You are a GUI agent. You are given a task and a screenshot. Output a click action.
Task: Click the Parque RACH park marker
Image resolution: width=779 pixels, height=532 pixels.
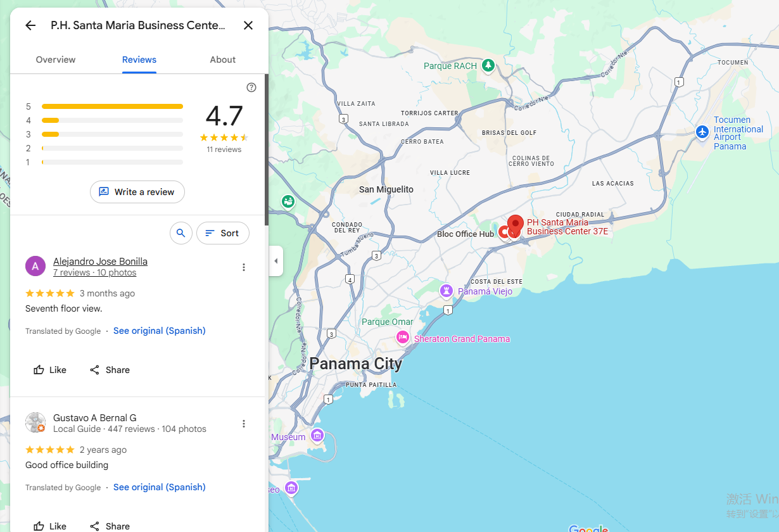(x=488, y=65)
